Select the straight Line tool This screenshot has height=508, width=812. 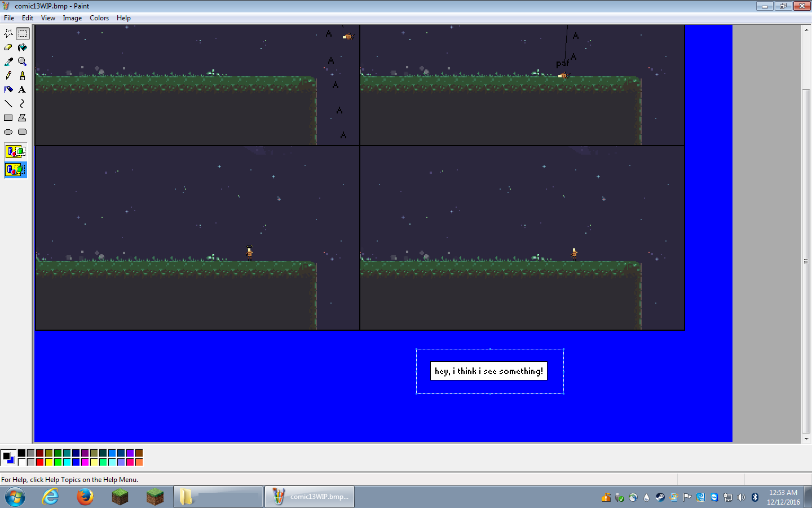coord(8,104)
